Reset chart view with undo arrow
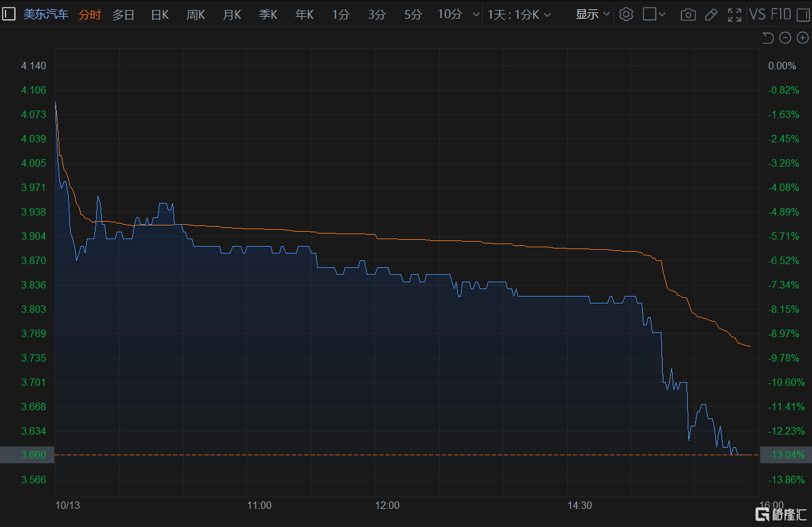This screenshot has width=812, height=527. [x=768, y=38]
